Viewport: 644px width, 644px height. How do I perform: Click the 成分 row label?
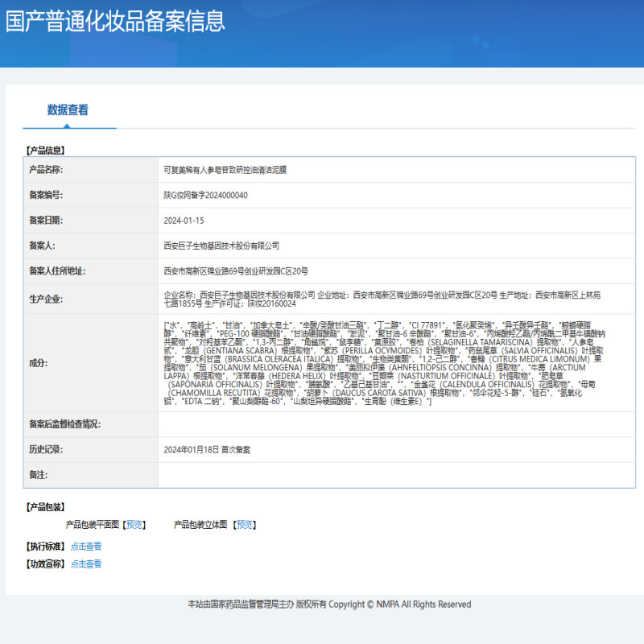pyautogui.click(x=39, y=363)
